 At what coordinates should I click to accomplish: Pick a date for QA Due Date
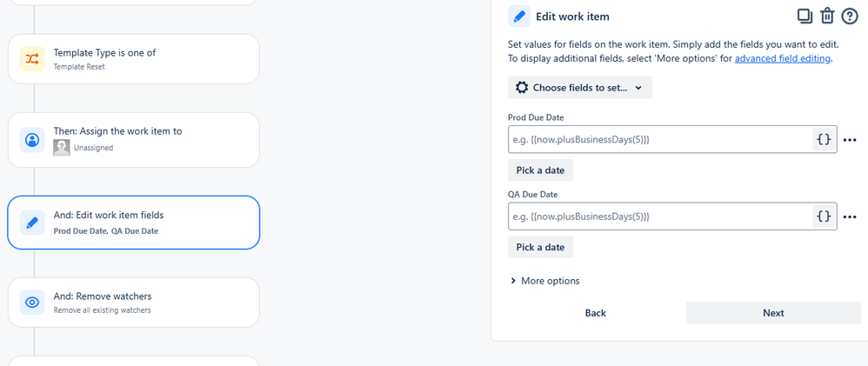click(540, 247)
